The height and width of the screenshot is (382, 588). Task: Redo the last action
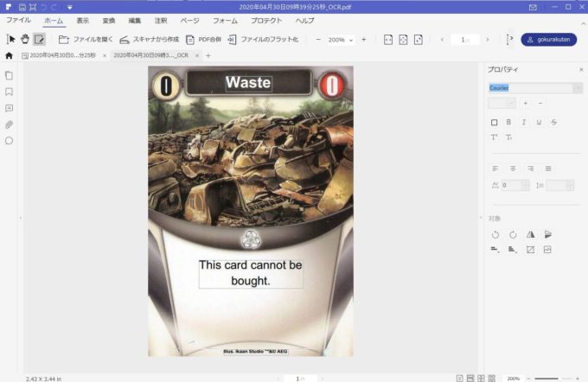54,7
